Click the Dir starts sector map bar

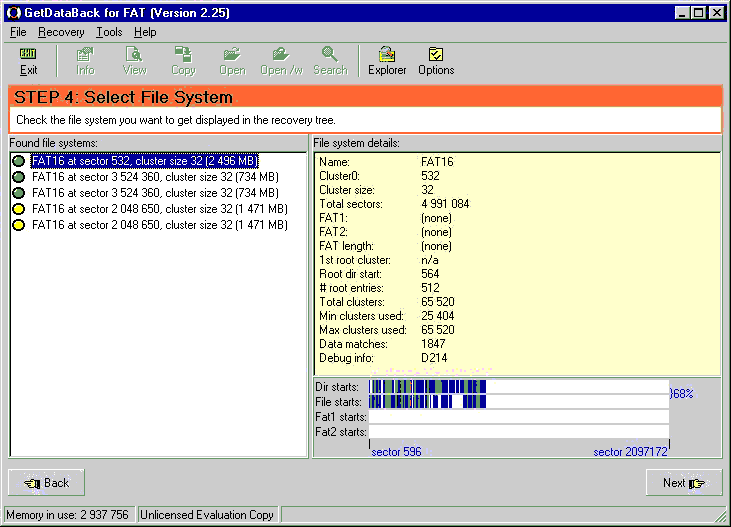[519, 387]
